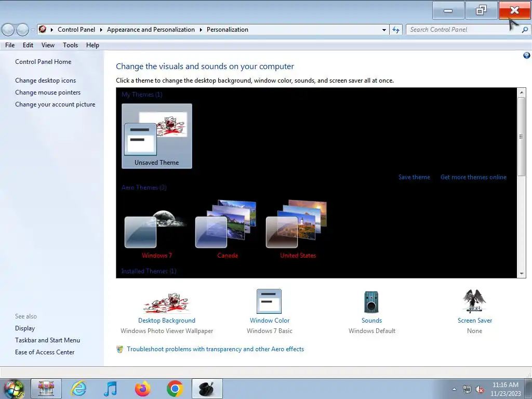Click Change your account picture link

tap(55, 104)
